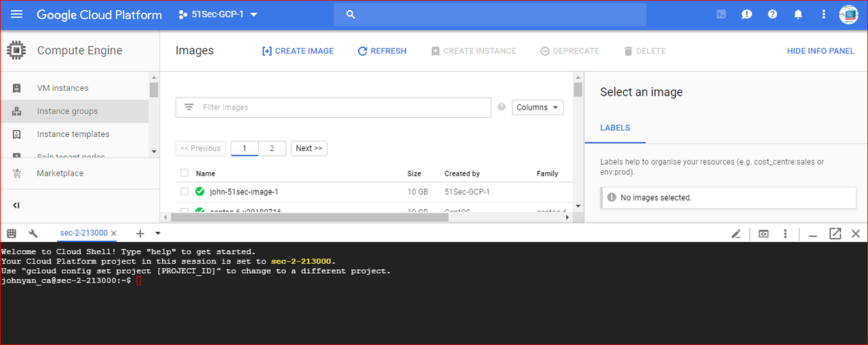The image size is (868, 345).
Task: Open the notifications bell
Action: pyautogui.click(x=798, y=14)
